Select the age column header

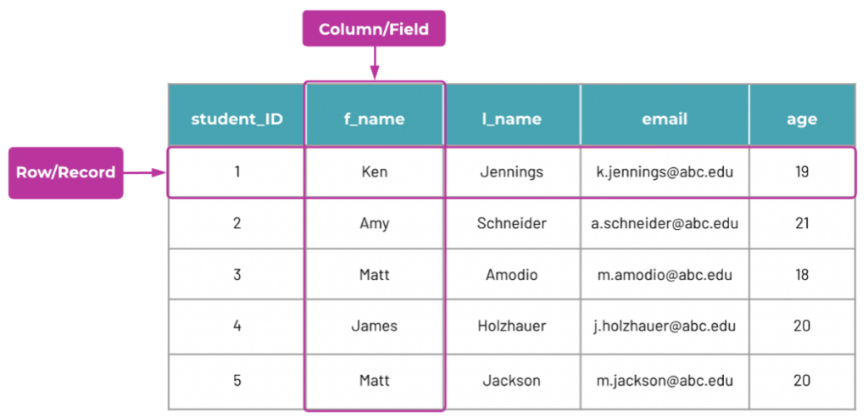[801, 119]
